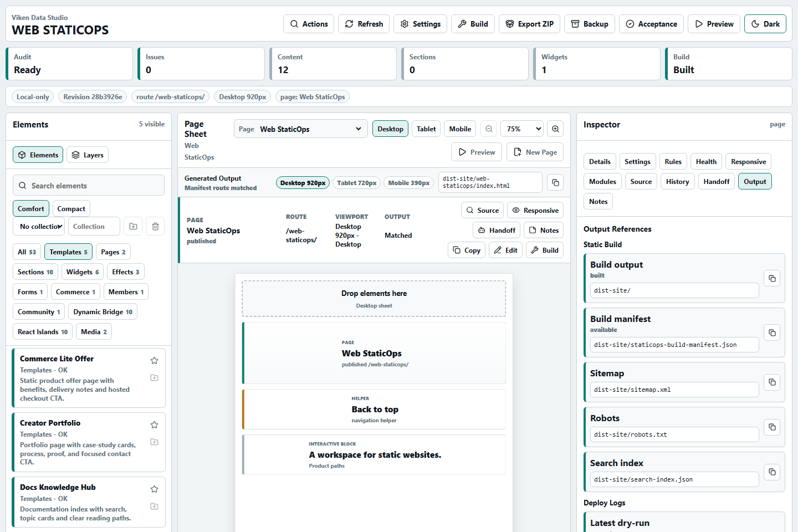Zoom out the page sheet
Image resolution: width=798 pixels, height=532 pixels.
[489, 129]
